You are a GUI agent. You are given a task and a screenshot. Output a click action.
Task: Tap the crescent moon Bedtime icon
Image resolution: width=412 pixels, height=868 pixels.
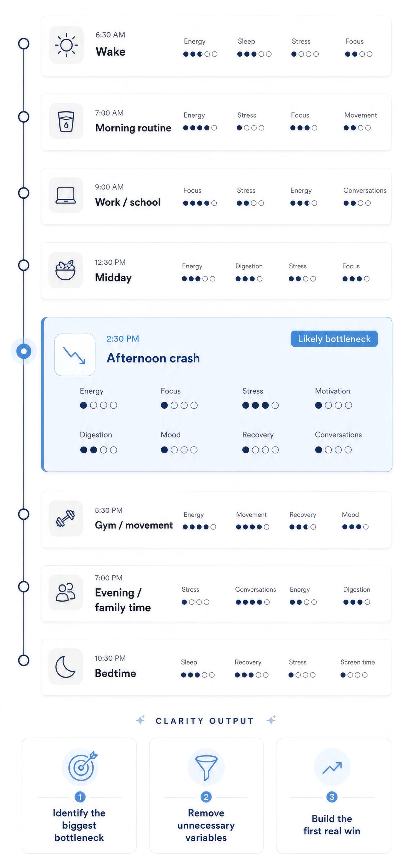66,667
